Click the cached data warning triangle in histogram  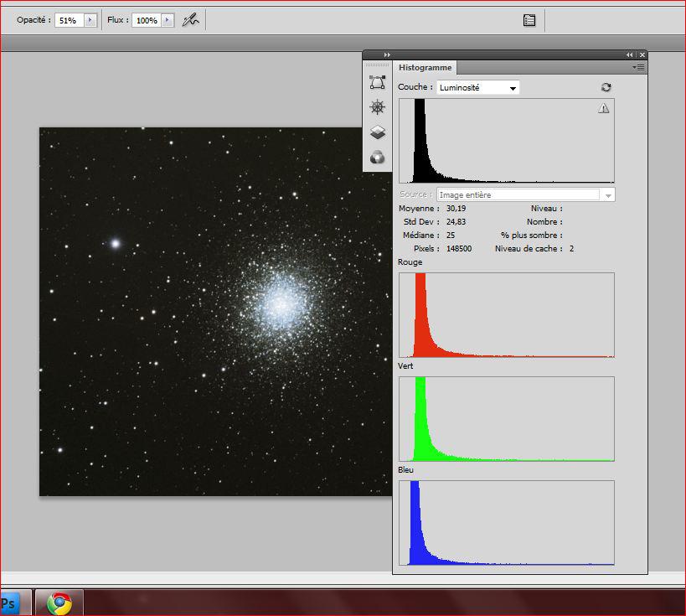604,108
